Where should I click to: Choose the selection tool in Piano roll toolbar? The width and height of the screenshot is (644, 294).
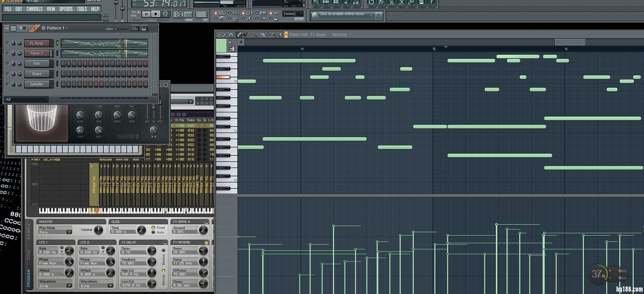pos(268,35)
